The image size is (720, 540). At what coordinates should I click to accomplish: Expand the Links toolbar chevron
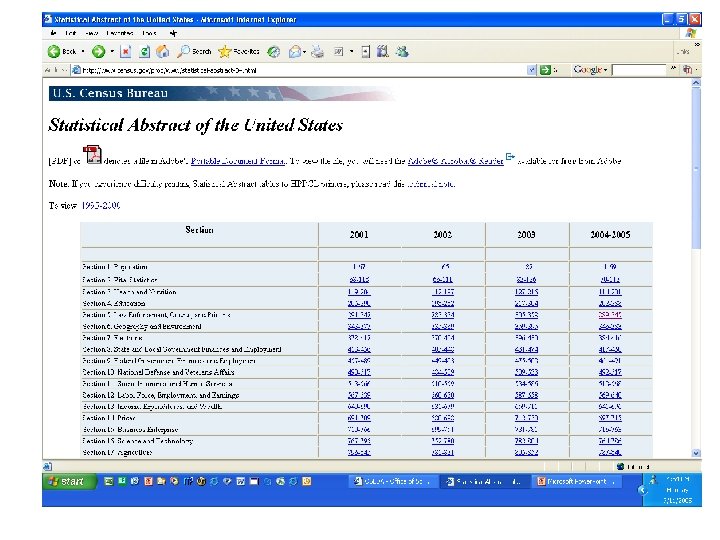tap(697, 45)
